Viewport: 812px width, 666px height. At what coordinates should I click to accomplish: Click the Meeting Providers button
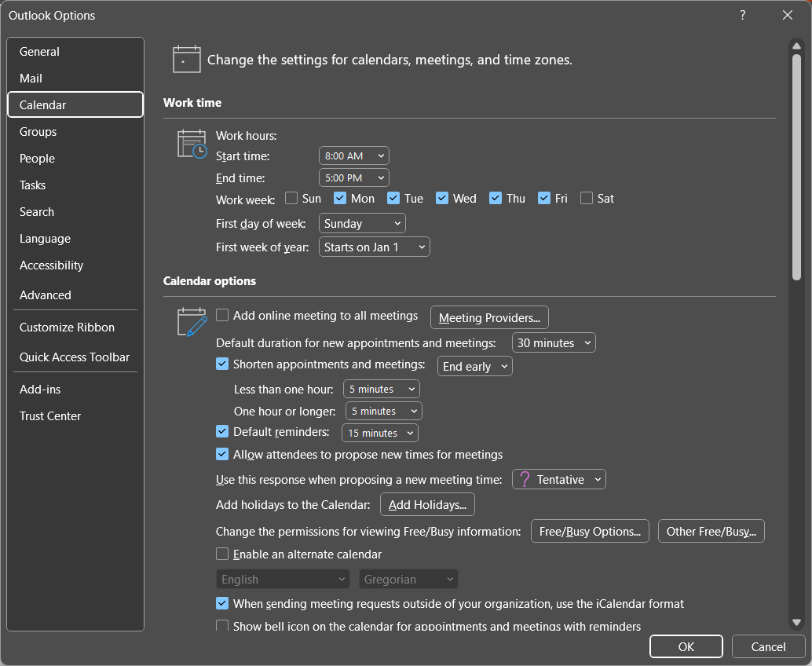[x=489, y=317]
